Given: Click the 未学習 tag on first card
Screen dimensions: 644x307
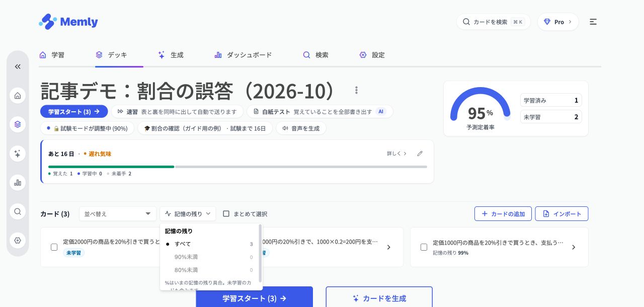Looking at the screenshot, I should 73,253.
